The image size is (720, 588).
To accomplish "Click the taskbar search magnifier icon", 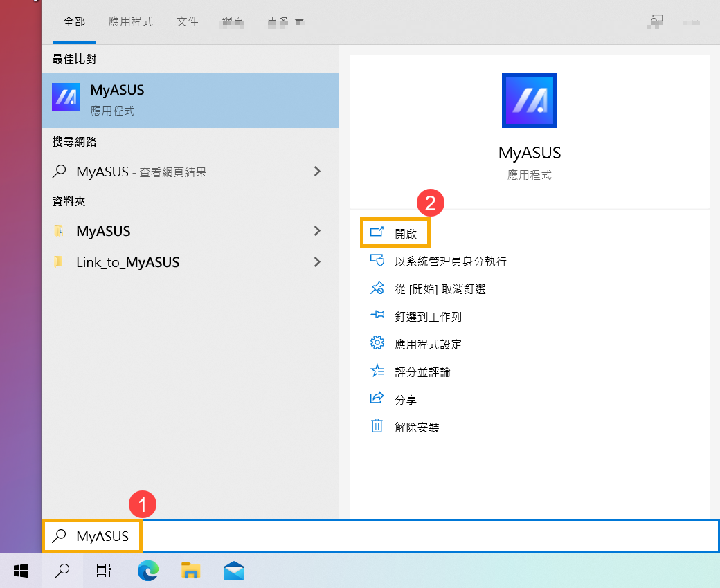I will tap(62, 571).
